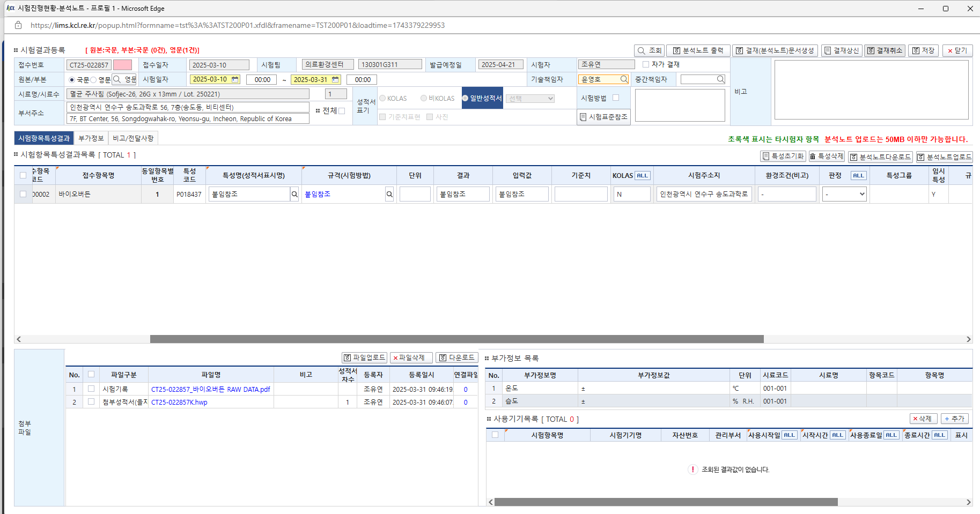980x514 pixels.
Task: Click ALL button next to KOLAS header
Action: coord(642,176)
